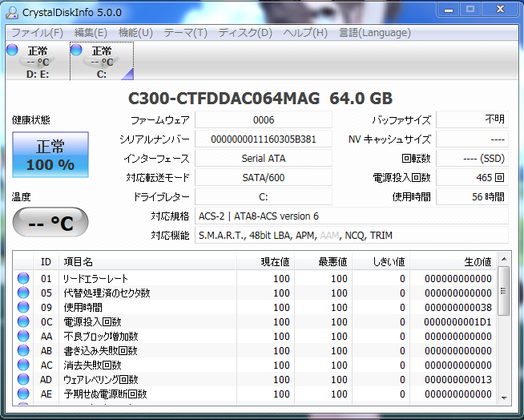Screen dimensions: 524x420
Task: Click the 最悪値 column header
Action: click(324, 261)
